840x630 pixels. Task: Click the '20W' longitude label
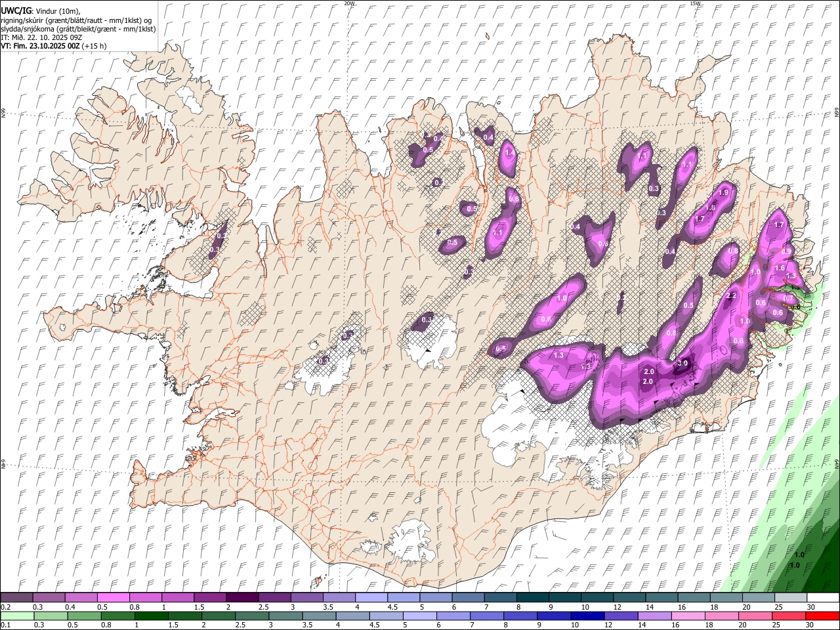pyautogui.click(x=349, y=3)
